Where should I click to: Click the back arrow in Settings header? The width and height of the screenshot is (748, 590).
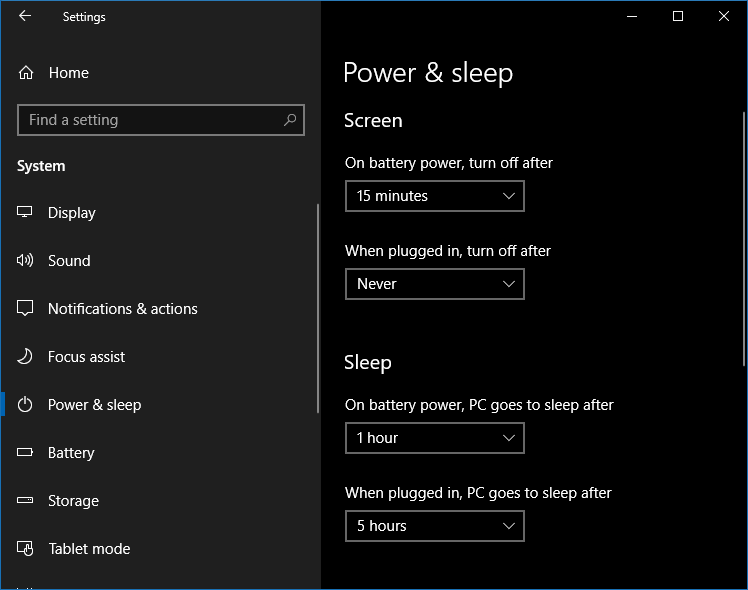[x=25, y=16]
